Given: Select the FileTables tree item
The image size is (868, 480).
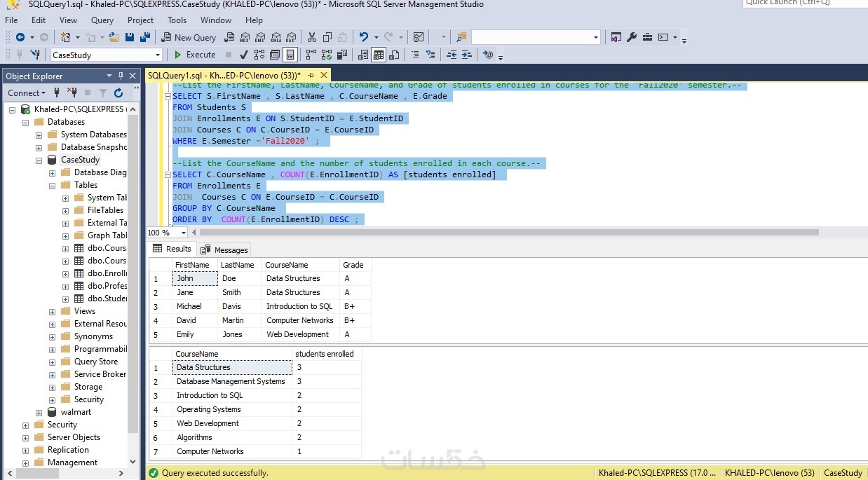Looking at the screenshot, I should pos(105,210).
